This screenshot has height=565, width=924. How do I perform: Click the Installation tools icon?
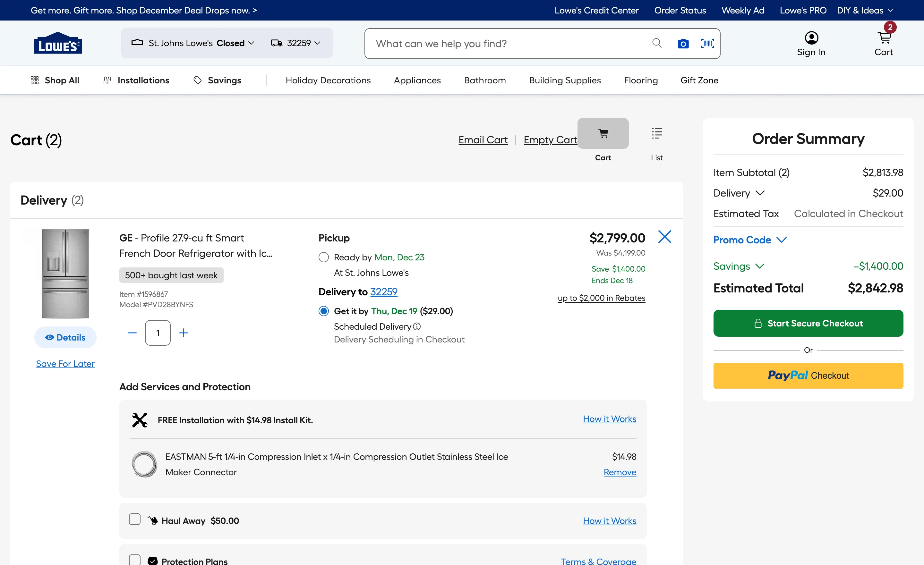tap(140, 420)
